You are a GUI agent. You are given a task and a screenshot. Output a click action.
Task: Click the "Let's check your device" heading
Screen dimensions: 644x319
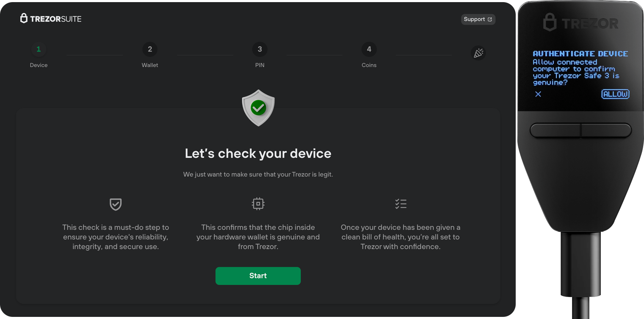[x=258, y=154]
